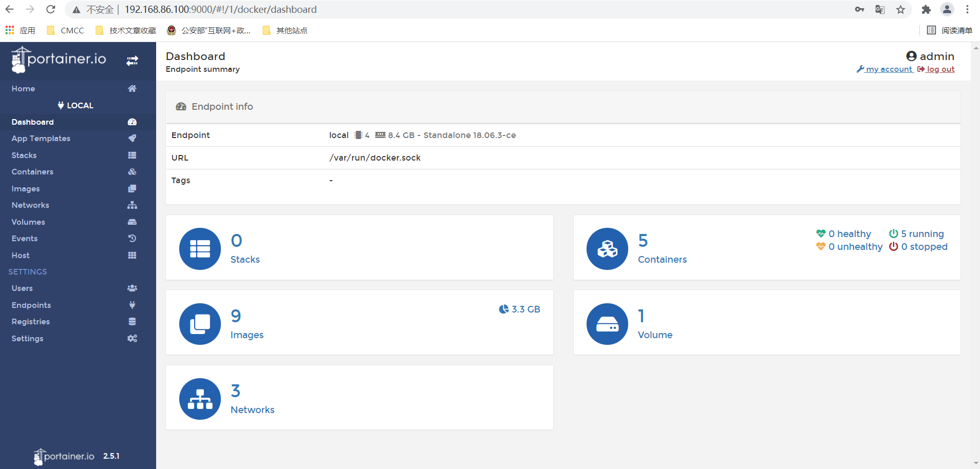This screenshot has width=980, height=469.
Task: Toggle sidebar collapse arrows icon
Action: 132,61
